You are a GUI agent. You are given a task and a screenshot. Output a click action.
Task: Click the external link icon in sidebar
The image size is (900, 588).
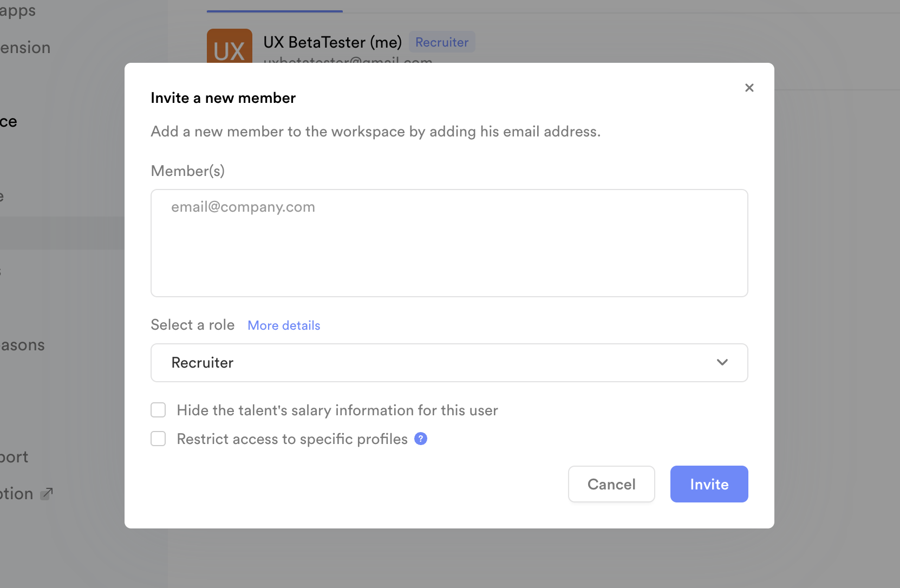(x=47, y=493)
